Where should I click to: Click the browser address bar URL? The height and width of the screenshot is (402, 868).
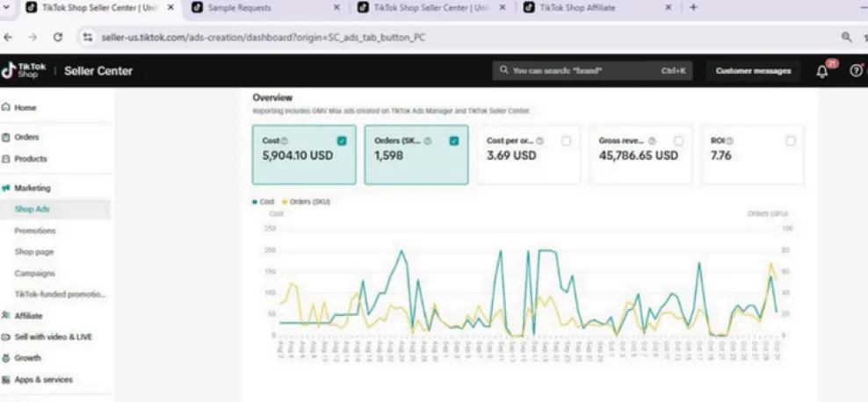click(264, 38)
